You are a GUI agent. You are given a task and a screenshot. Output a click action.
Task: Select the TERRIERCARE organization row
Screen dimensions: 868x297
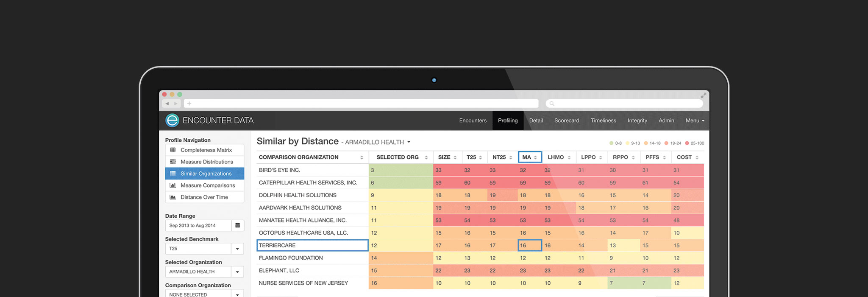pyautogui.click(x=312, y=245)
